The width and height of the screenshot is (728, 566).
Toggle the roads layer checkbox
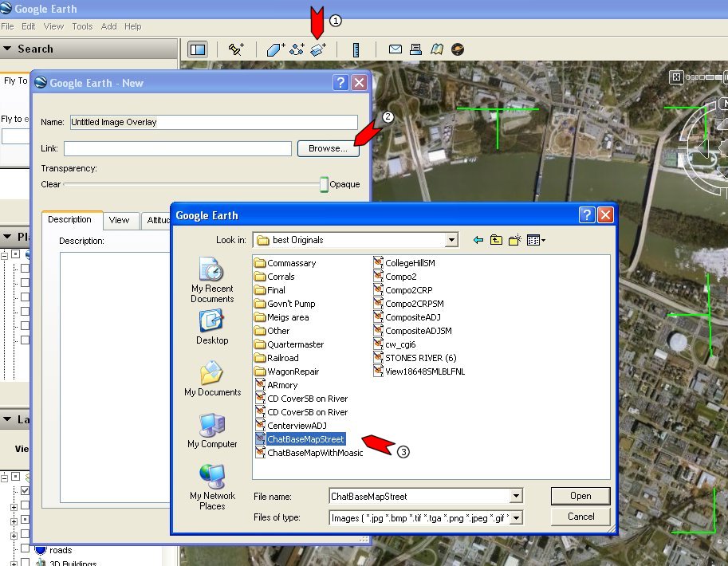(x=26, y=550)
